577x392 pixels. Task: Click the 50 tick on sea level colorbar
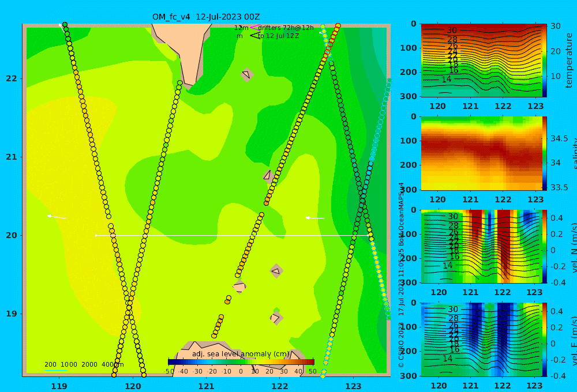[x=312, y=371]
